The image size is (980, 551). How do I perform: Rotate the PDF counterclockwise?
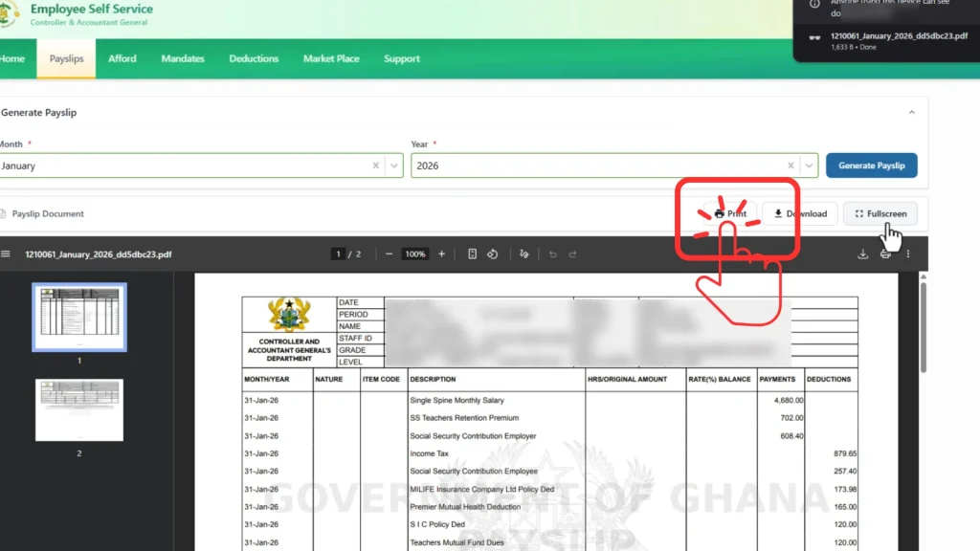pyautogui.click(x=493, y=254)
